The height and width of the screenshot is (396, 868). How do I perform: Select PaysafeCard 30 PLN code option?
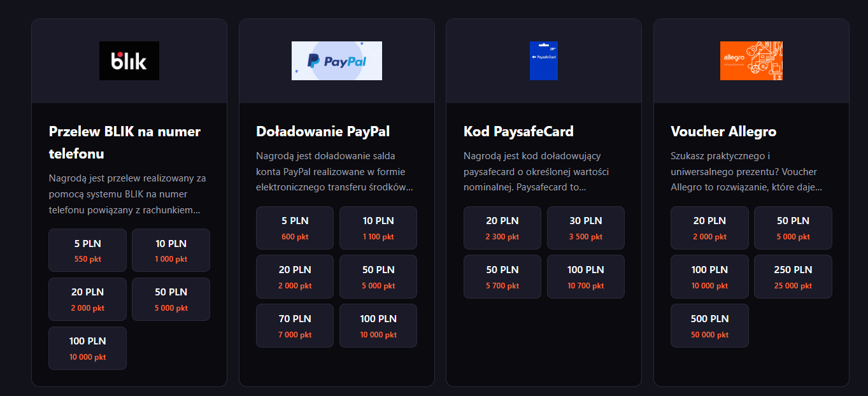click(x=585, y=228)
